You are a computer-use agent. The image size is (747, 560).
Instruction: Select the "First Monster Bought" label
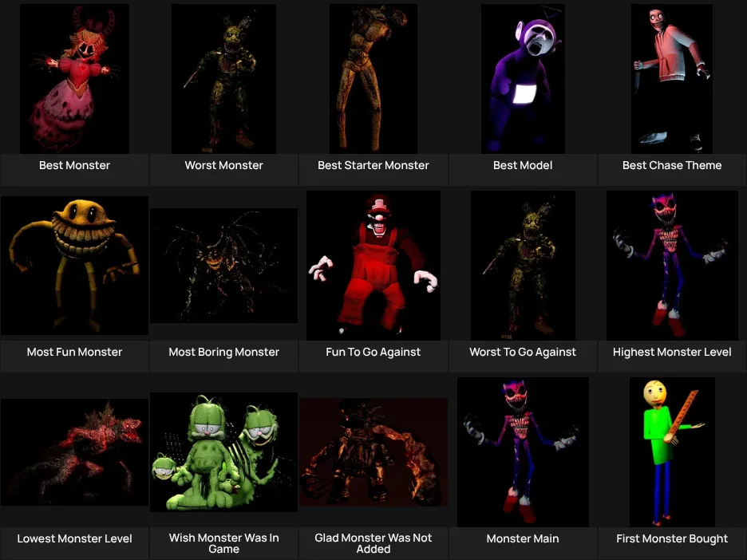pyautogui.click(x=672, y=538)
